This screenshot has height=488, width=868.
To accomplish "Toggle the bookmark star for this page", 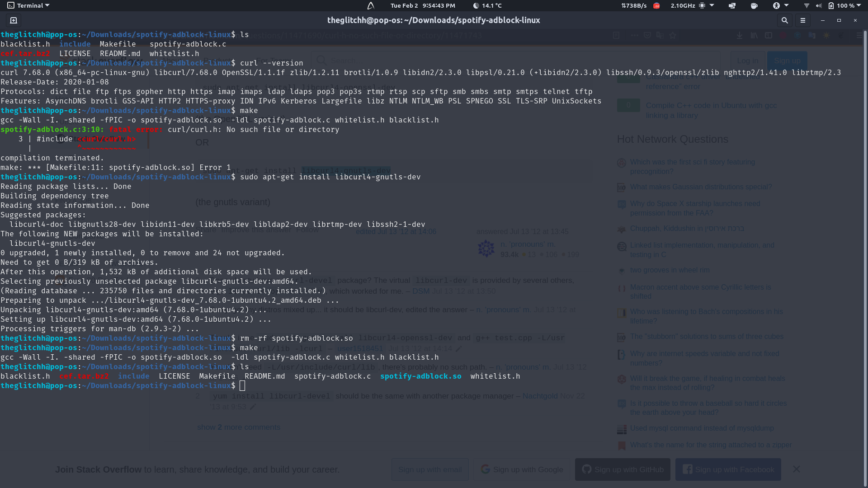I will [673, 35].
